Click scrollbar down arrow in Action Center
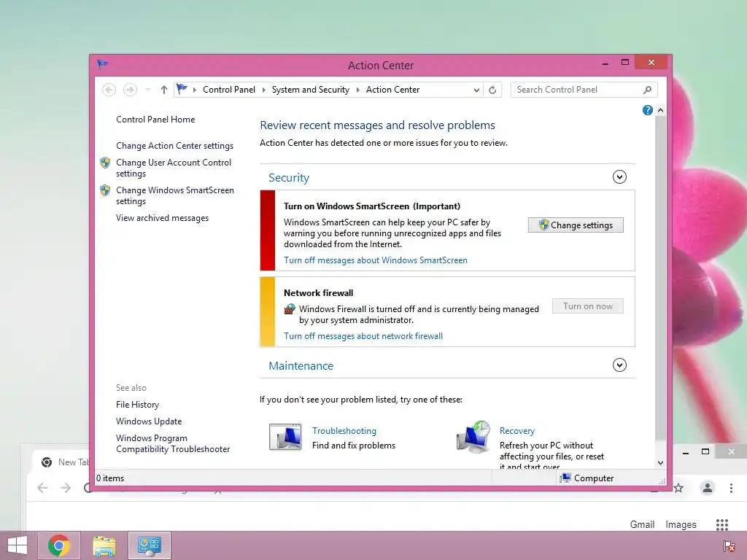 [x=660, y=463]
